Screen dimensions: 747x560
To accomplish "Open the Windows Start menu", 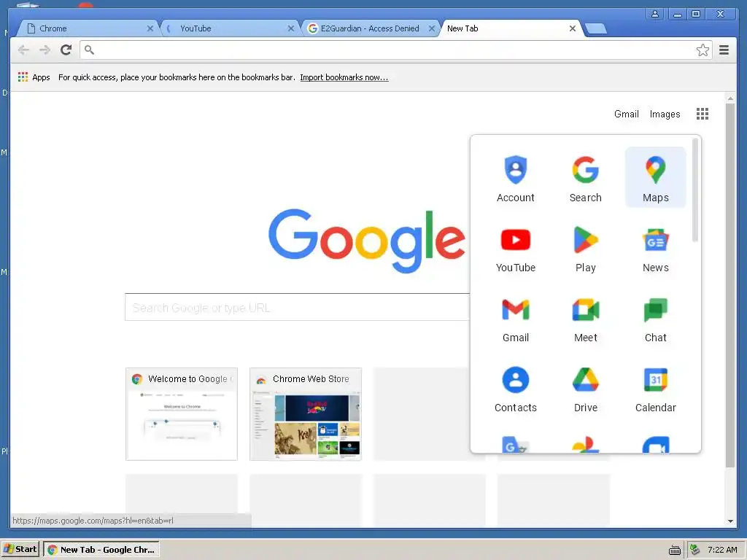I will point(20,550).
